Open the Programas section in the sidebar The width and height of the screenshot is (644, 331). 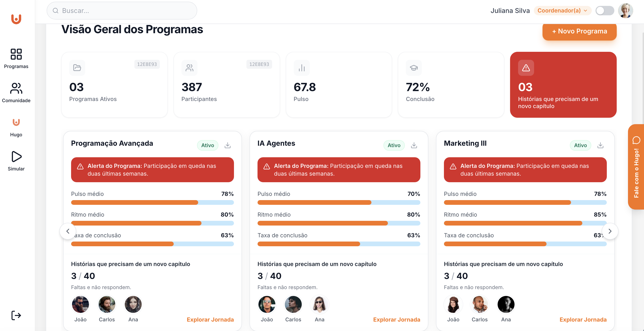[16, 58]
